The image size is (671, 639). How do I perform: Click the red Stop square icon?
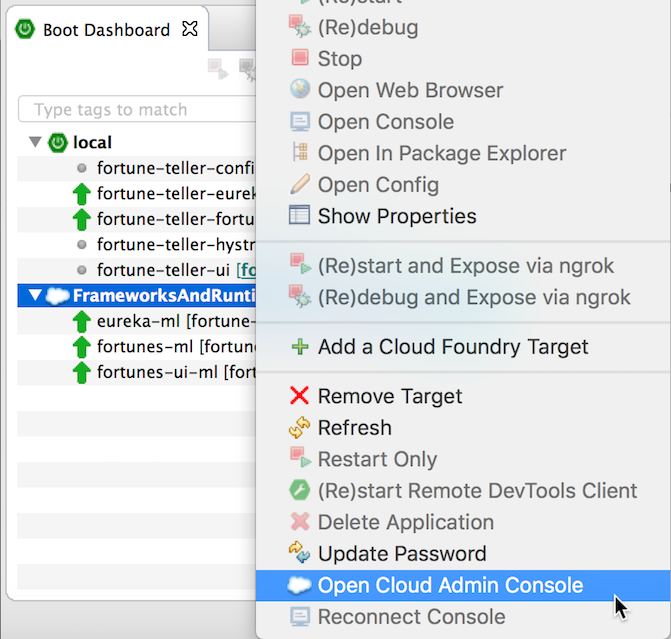coord(300,57)
